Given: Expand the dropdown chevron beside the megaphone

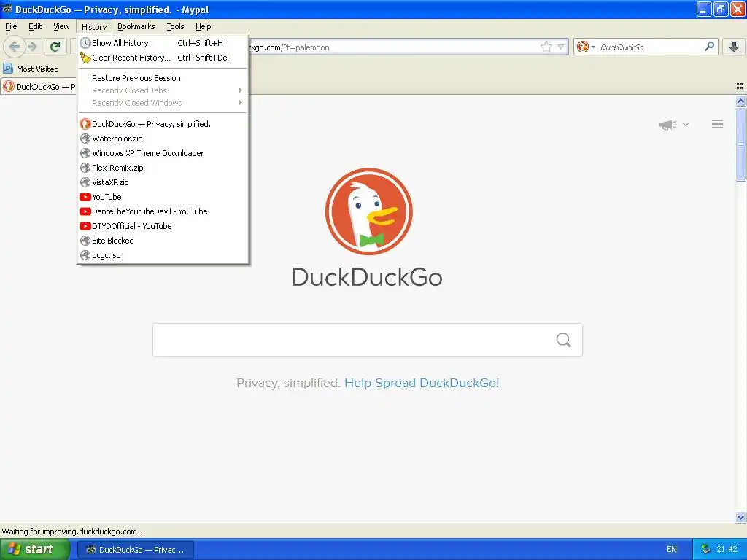Looking at the screenshot, I should click(686, 124).
